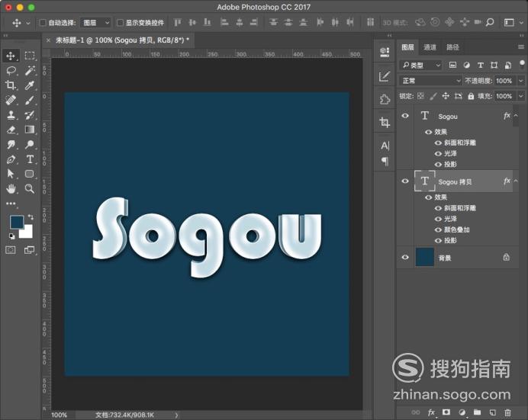Open the Character panel icon
Viewport: 528px width, 420px height.
point(385,146)
